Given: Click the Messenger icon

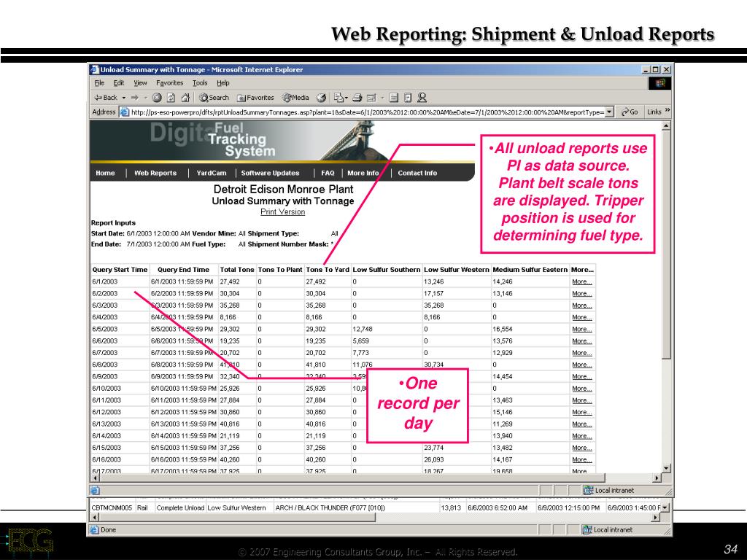Looking at the screenshot, I should (422, 98).
